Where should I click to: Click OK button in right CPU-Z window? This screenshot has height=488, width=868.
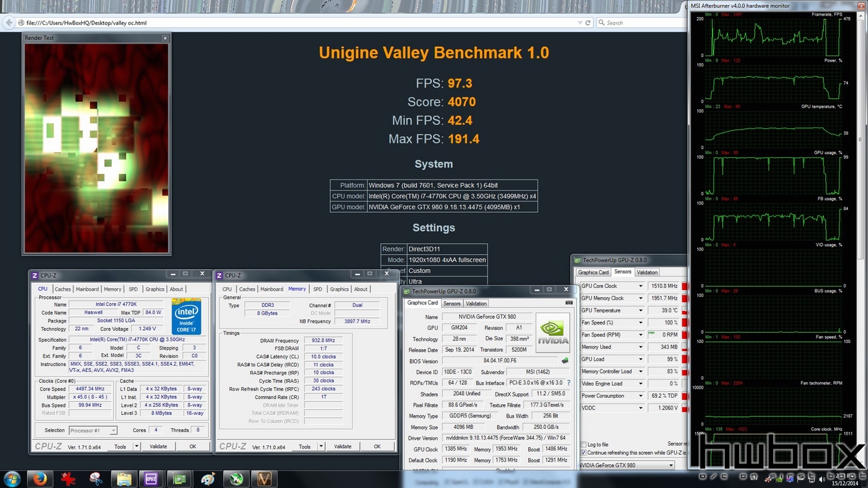(x=377, y=447)
